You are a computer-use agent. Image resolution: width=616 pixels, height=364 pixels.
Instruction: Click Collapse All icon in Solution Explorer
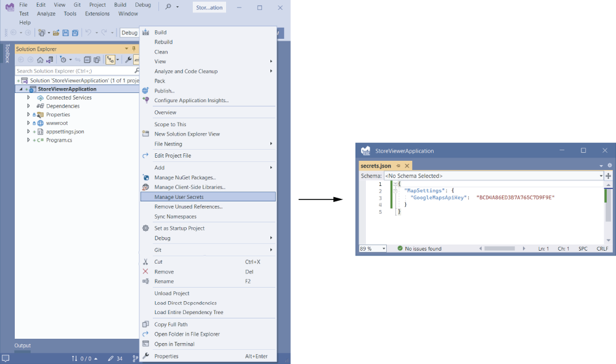click(x=87, y=60)
